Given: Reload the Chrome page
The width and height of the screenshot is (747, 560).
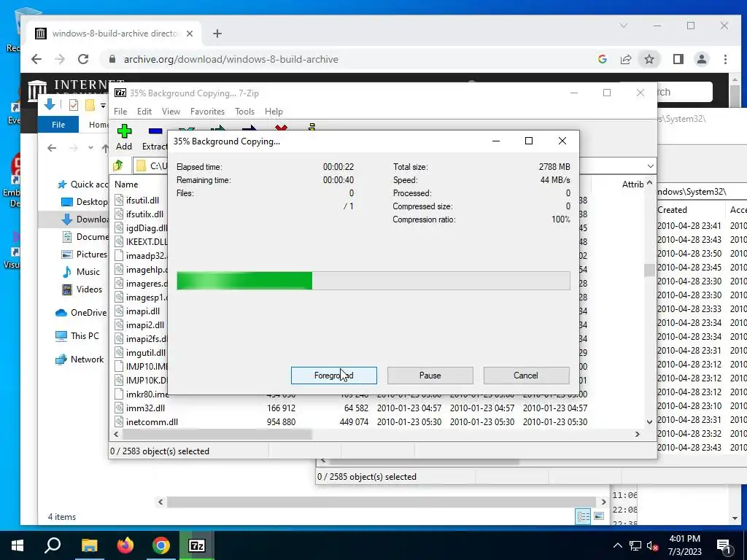Looking at the screenshot, I should pyautogui.click(x=83, y=59).
